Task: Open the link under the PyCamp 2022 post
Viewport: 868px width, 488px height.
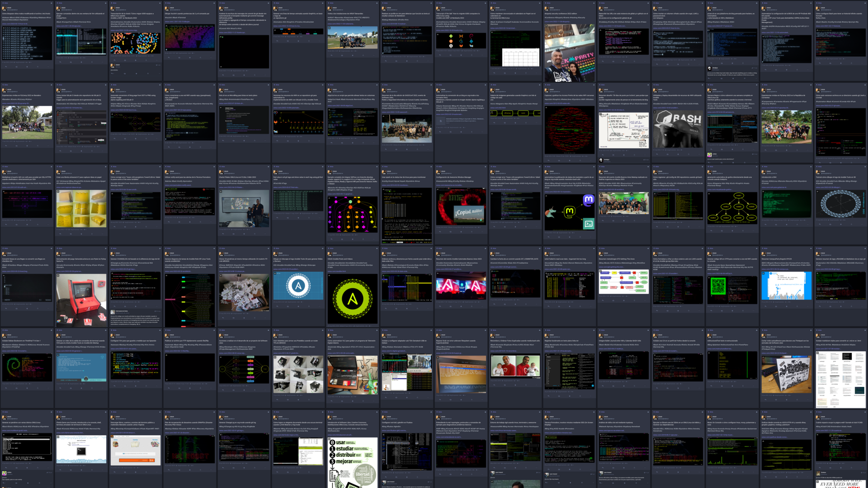Action: click(x=16, y=103)
